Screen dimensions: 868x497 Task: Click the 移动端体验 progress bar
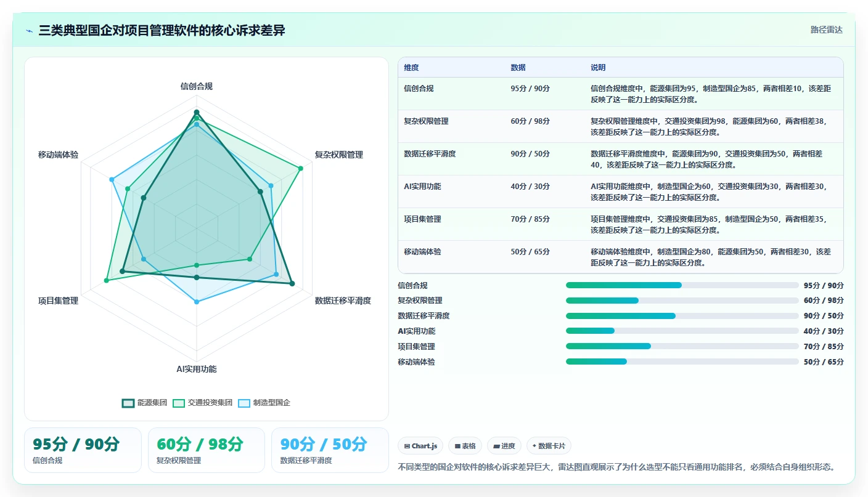tap(682, 362)
